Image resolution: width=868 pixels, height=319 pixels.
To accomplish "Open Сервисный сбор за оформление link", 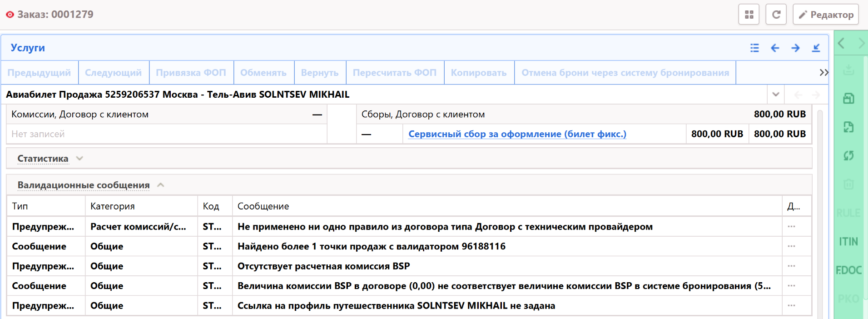I will (x=517, y=134).
